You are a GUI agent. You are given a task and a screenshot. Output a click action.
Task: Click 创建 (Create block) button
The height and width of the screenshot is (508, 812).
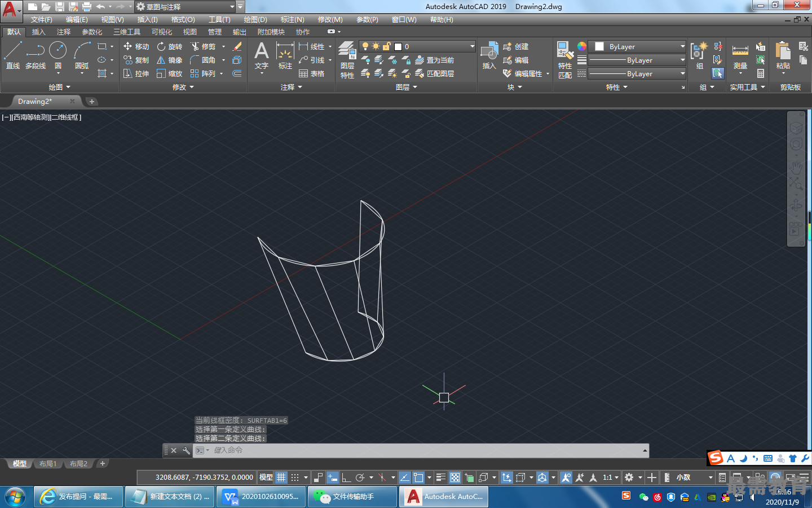[516, 46]
